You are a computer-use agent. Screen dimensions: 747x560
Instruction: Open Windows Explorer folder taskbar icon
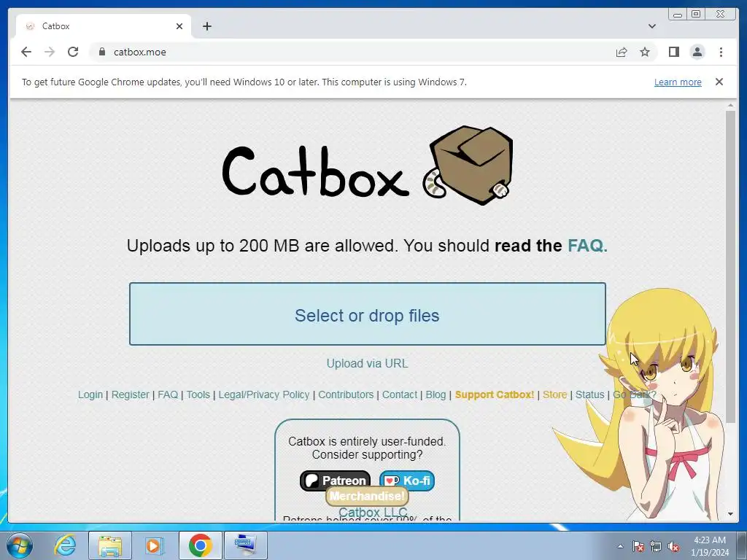pos(110,545)
